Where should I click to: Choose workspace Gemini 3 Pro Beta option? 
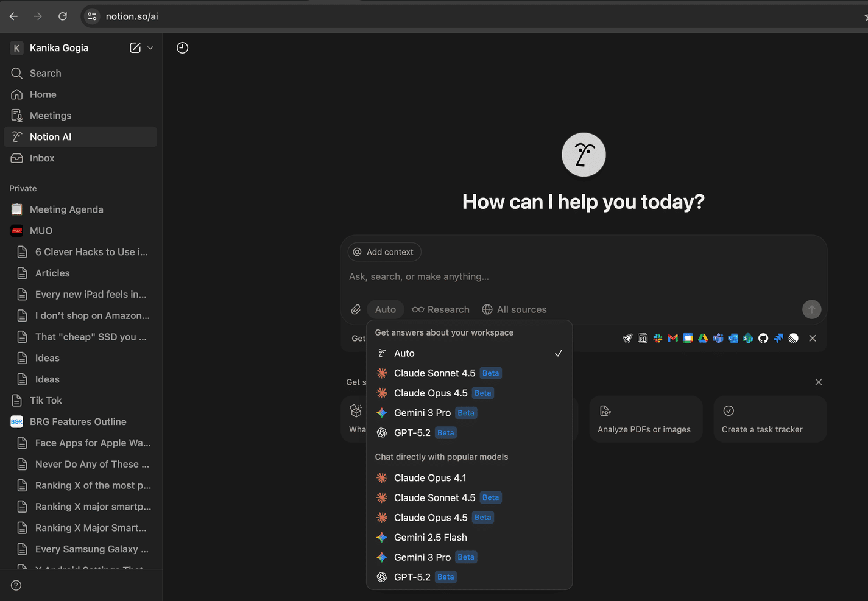[469, 413]
